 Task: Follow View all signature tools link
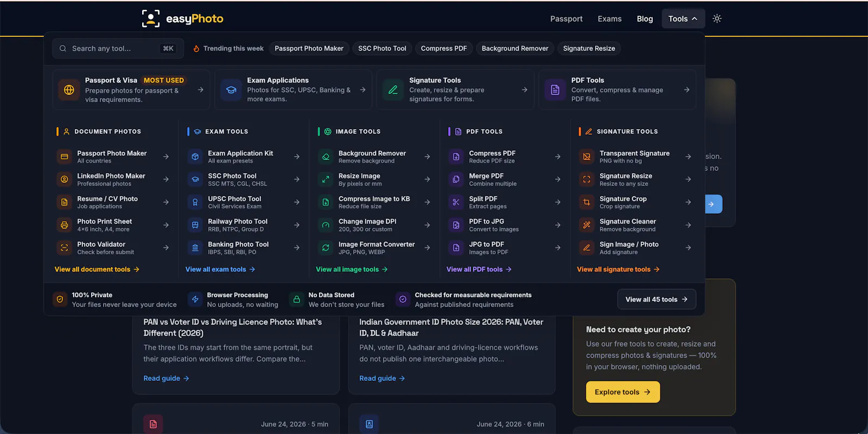click(618, 269)
